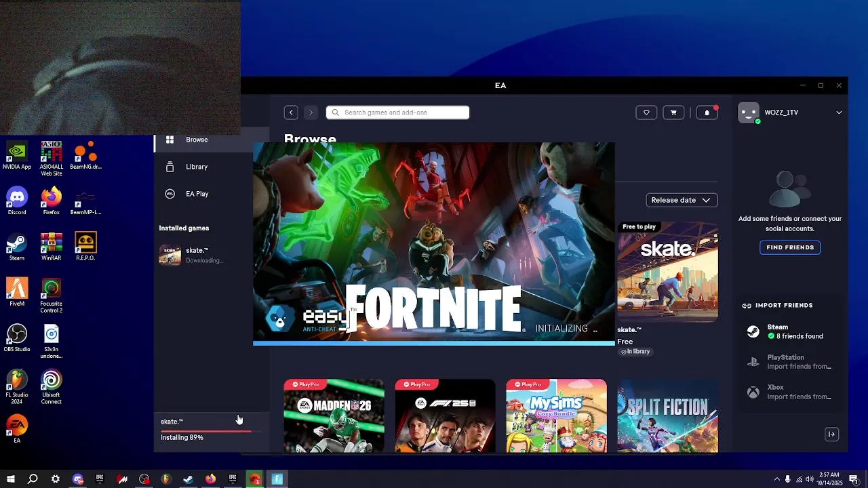The height and width of the screenshot is (488, 868).
Task: Click the 'In library' label under skate.
Action: (635, 352)
